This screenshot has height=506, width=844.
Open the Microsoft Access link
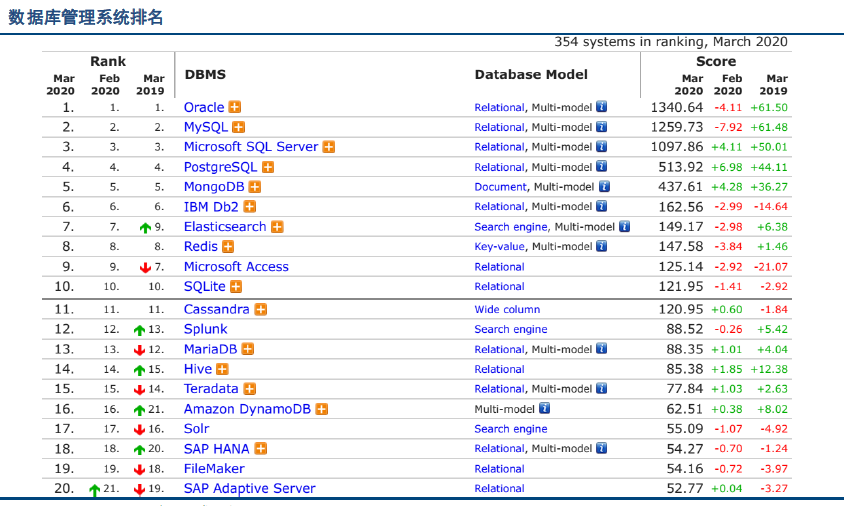pyautogui.click(x=236, y=266)
